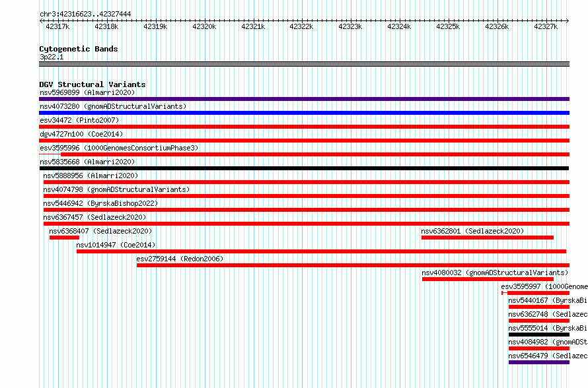The image size is (588, 388).
Task: Open the nsv5440167 variant label
Action: (548, 300)
